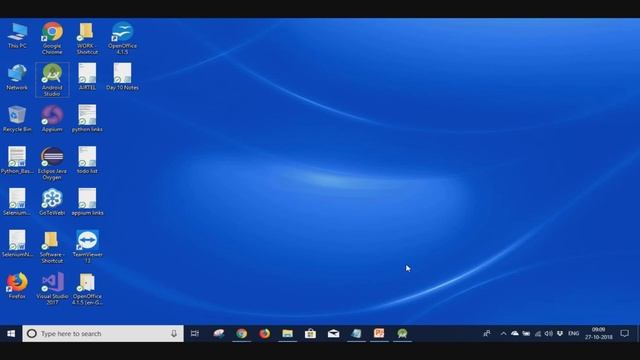The image size is (640, 360).
Task: Select the Day 10 Notes file icon
Action: [x=122, y=77]
